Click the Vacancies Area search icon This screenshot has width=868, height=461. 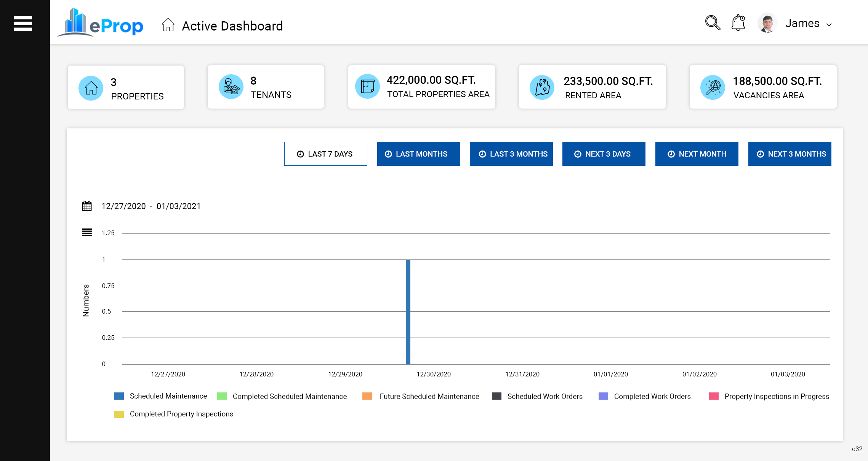click(713, 88)
